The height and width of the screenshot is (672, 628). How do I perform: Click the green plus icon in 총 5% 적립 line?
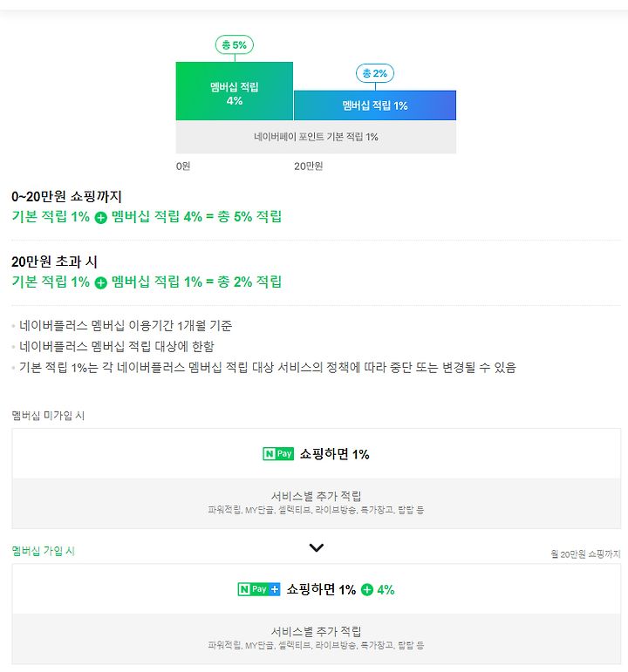click(x=101, y=218)
